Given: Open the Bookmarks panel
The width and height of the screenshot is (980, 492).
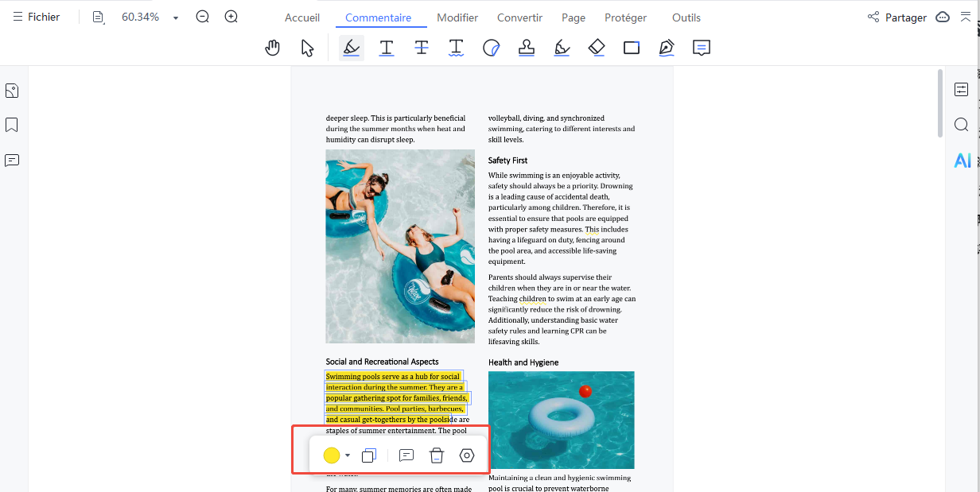Looking at the screenshot, I should click(12, 125).
